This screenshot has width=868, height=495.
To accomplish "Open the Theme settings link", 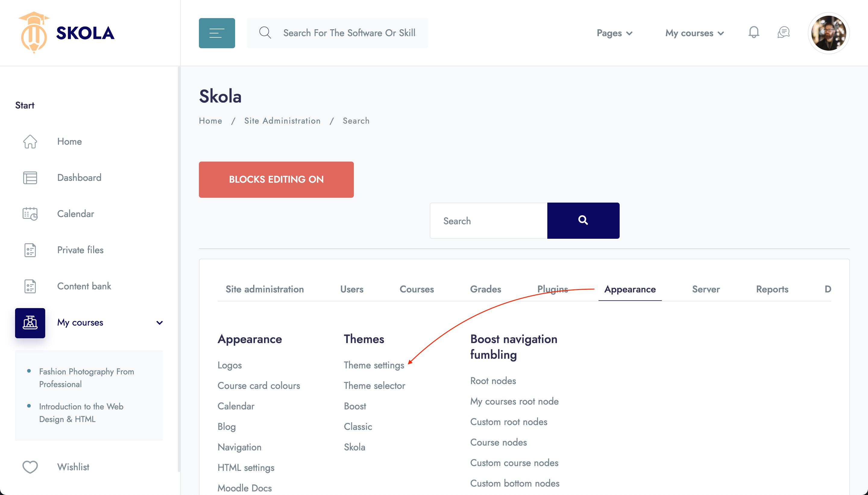I will pos(374,365).
